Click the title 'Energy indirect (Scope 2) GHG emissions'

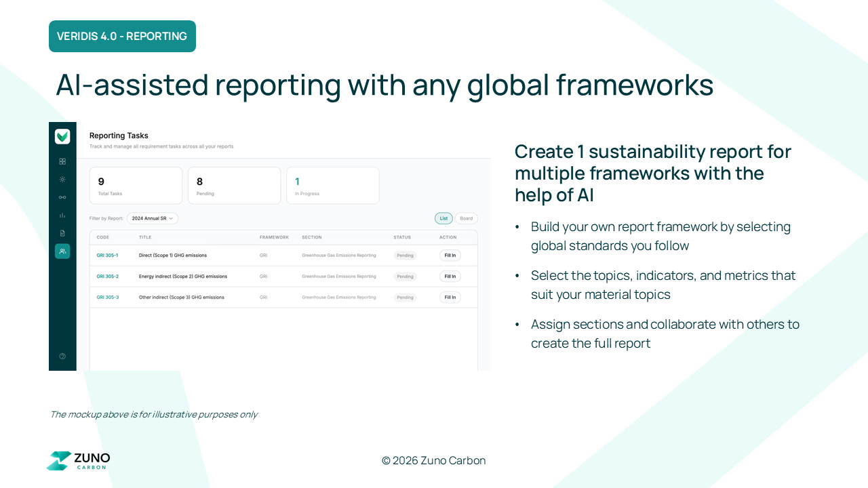[183, 277]
